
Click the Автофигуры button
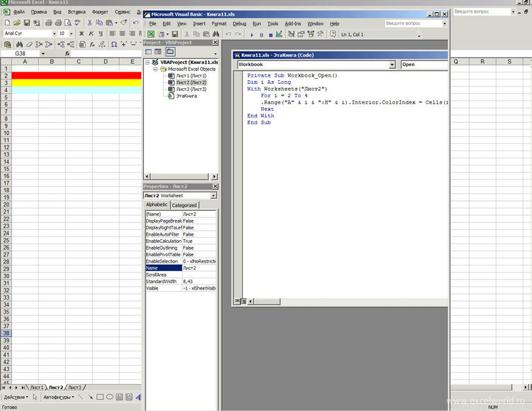tap(58, 397)
